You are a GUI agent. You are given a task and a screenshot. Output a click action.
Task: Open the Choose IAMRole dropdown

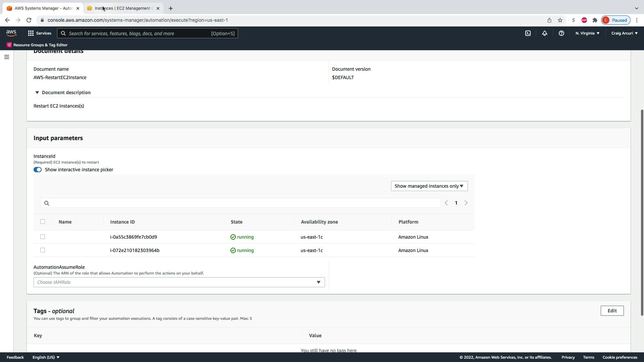[x=179, y=282]
